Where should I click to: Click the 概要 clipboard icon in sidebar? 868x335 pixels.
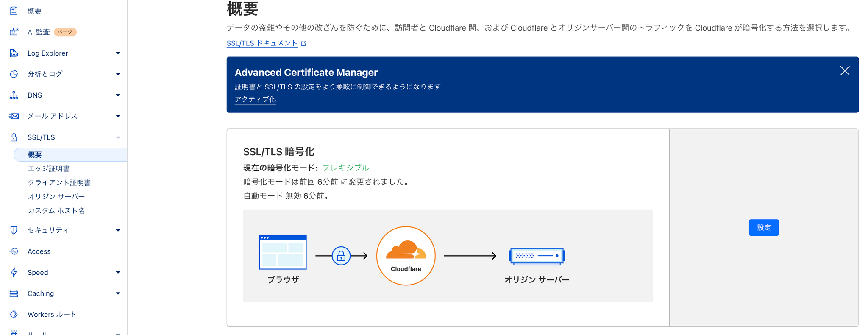coord(14,11)
